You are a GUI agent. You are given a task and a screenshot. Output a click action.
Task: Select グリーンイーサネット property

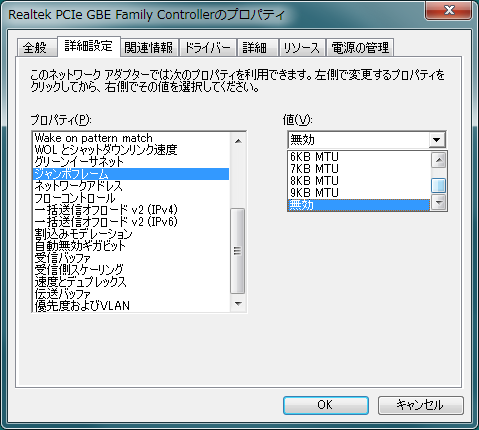tap(131, 162)
